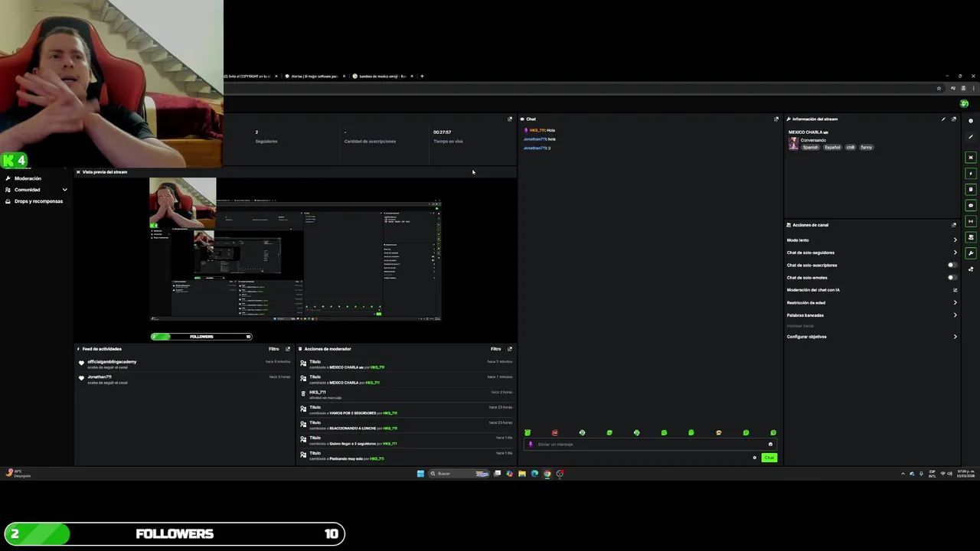Pop out Acciones de canal panel

coord(954,225)
